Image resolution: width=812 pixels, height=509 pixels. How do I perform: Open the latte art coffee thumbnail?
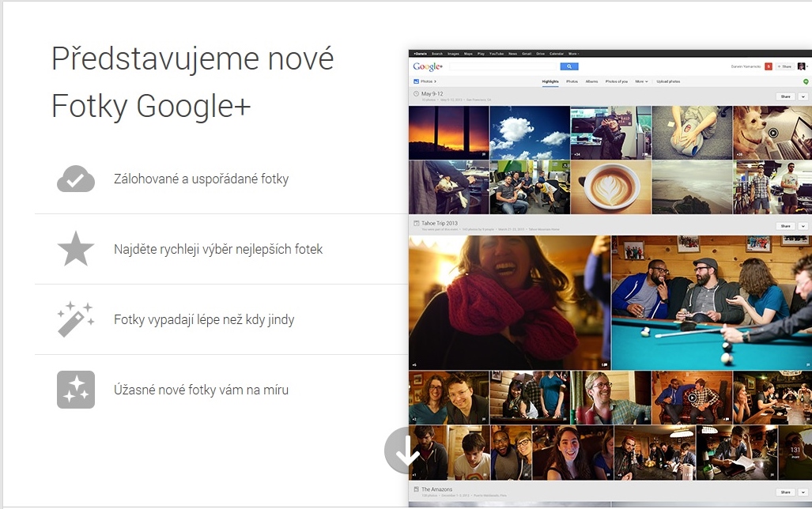coord(611,187)
